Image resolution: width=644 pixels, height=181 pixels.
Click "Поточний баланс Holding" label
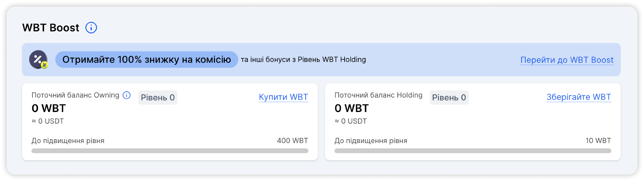[x=378, y=95]
